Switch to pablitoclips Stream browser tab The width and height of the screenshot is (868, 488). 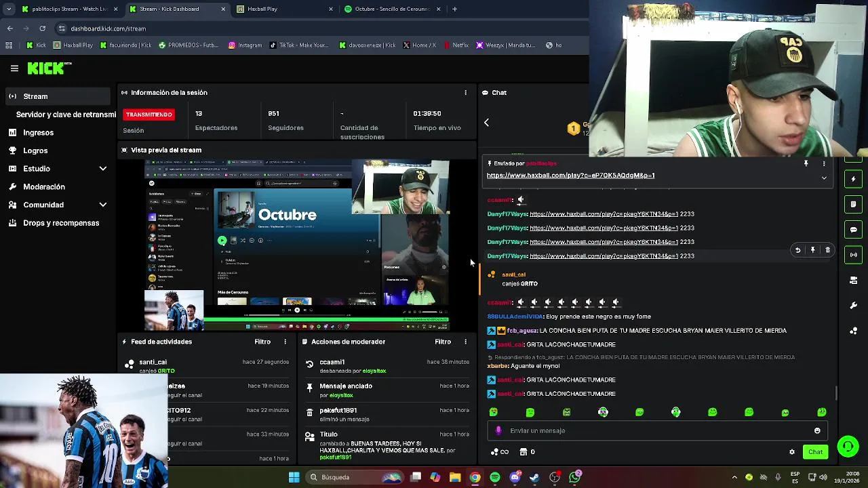point(71,9)
